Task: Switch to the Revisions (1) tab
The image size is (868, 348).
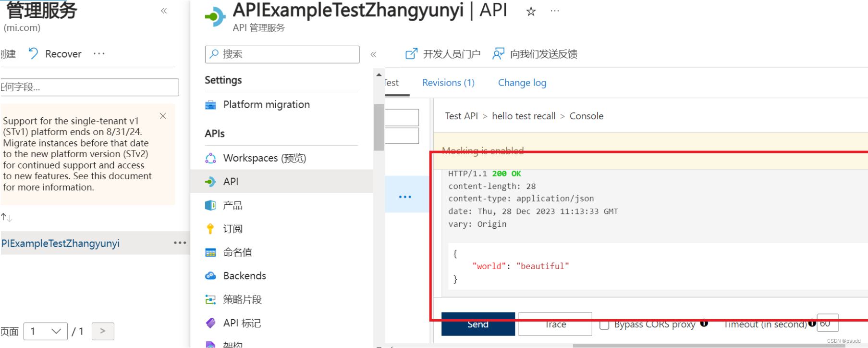Action: [x=448, y=83]
